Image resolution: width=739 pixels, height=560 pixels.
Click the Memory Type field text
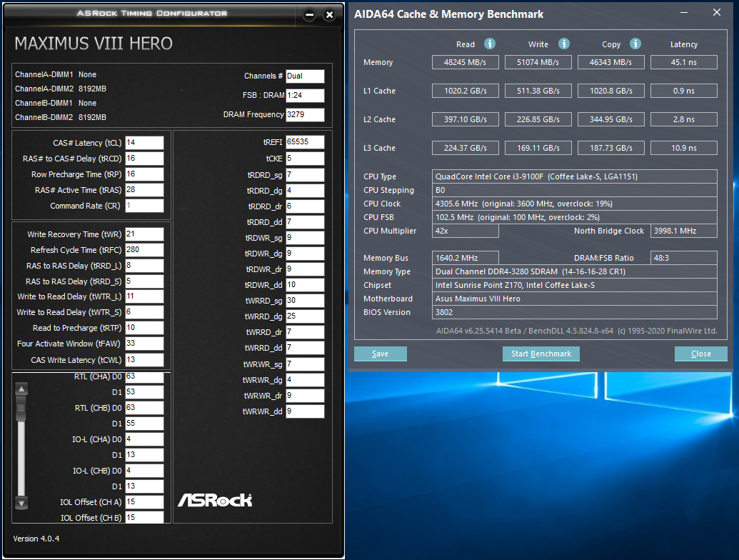[575, 271]
